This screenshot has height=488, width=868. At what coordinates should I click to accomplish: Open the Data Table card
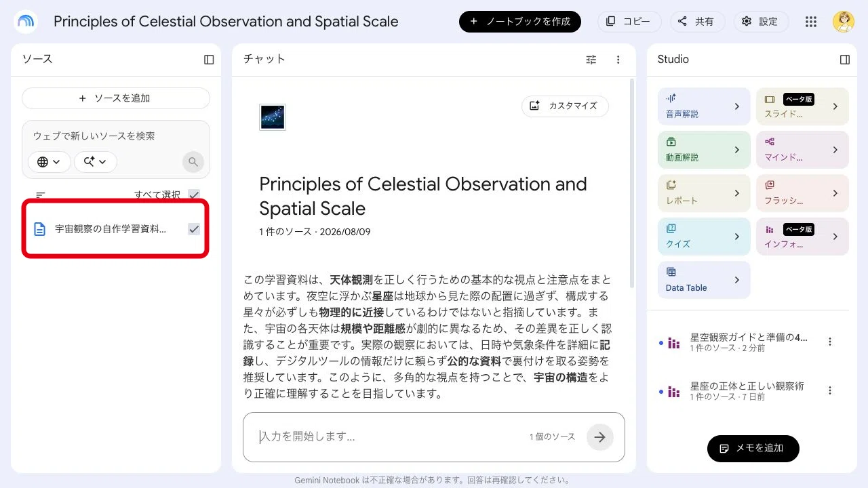pos(704,280)
